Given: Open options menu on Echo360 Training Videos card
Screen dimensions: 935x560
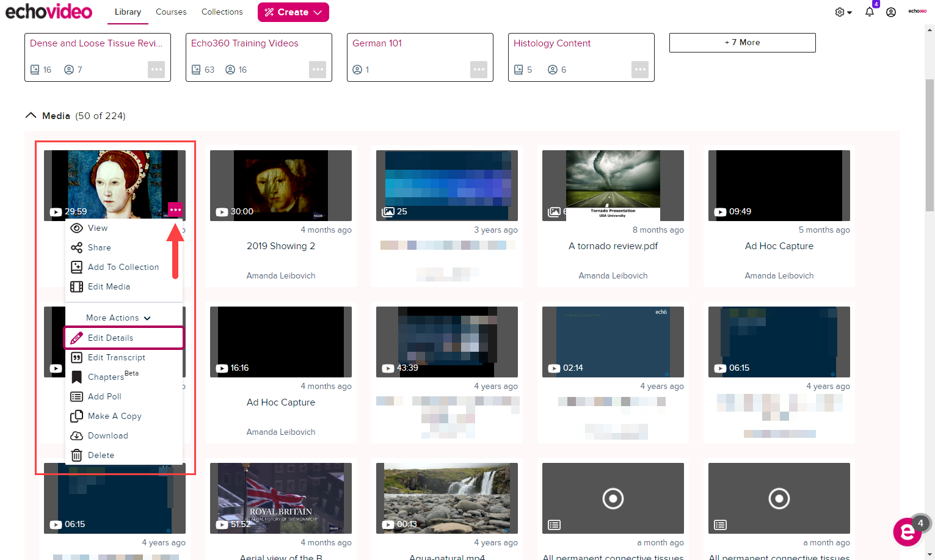Looking at the screenshot, I should [318, 70].
